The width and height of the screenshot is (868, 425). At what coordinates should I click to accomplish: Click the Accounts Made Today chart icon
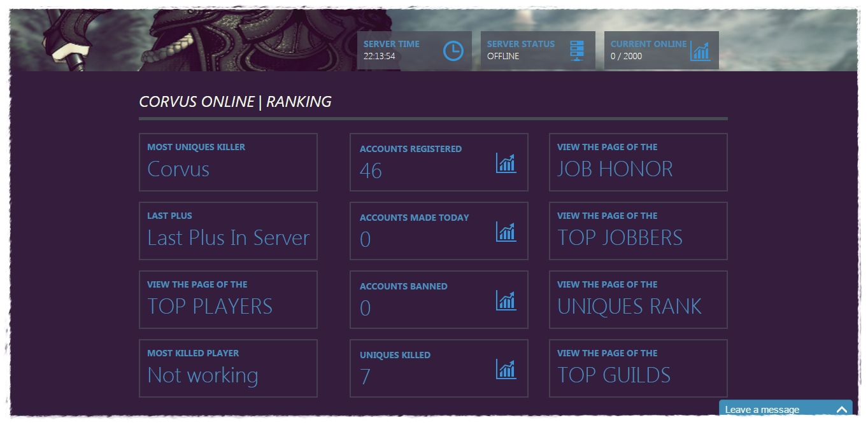click(x=506, y=232)
